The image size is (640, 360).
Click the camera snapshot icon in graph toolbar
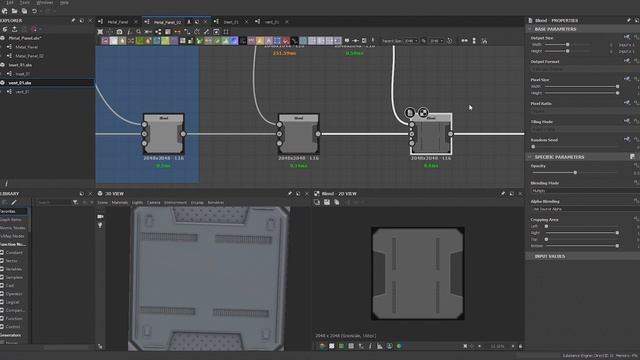(x=119, y=32)
